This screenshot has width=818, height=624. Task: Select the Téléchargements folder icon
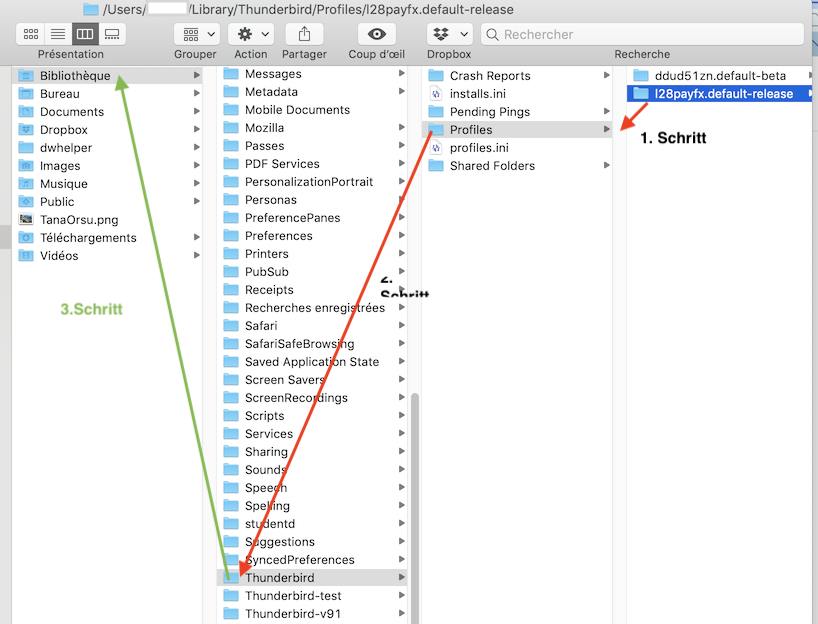26,238
